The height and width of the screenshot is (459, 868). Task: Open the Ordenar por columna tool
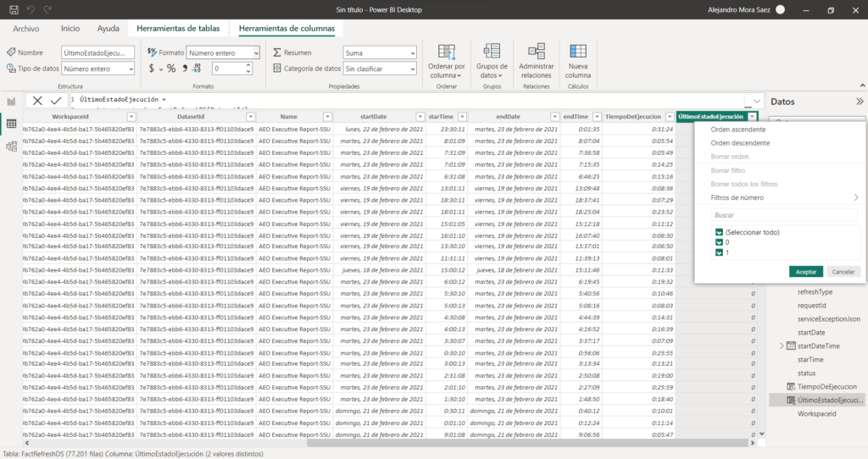(x=447, y=59)
